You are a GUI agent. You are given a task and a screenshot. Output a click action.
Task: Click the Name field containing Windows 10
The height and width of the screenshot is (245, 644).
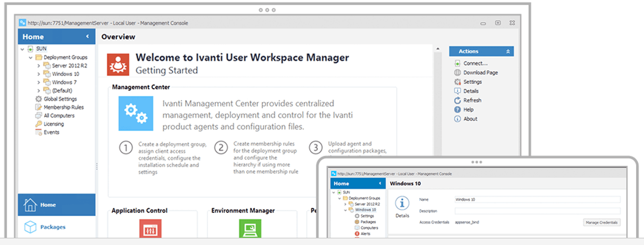pyautogui.click(x=537, y=199)
